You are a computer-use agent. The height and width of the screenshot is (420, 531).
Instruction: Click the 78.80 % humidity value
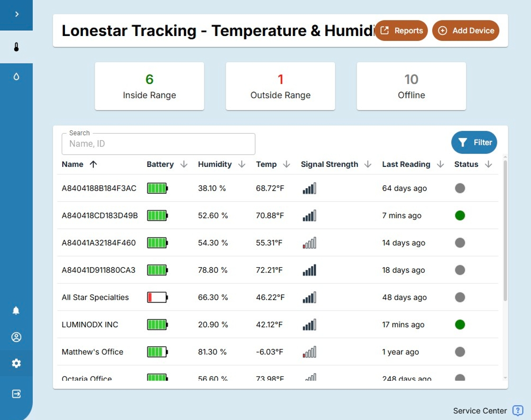pos(213,270)
